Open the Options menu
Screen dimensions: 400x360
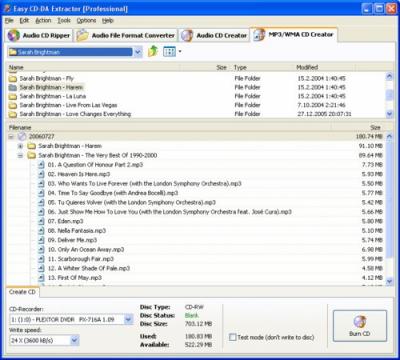[x=86, y=21]
